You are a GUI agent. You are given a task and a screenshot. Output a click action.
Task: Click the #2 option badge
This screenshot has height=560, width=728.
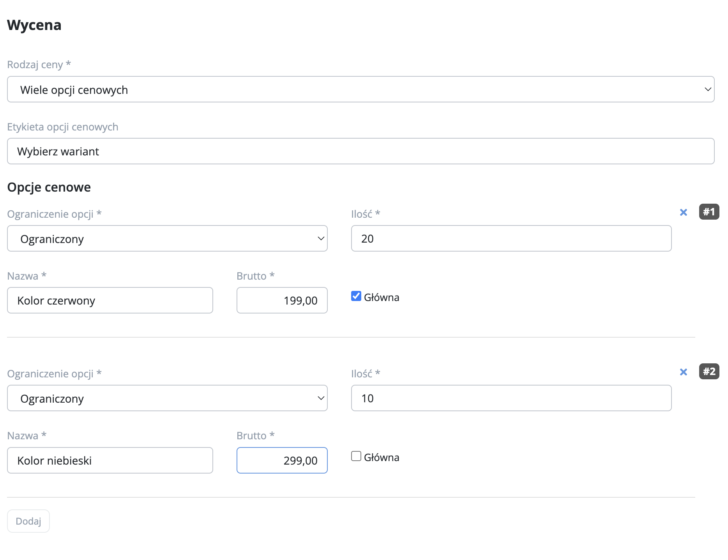(x=709, y=372)
